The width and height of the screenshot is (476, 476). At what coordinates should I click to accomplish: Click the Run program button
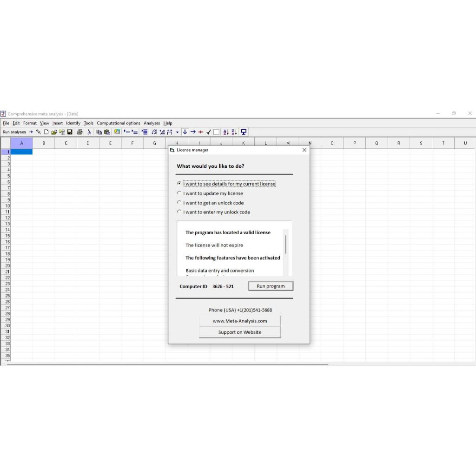271,286
